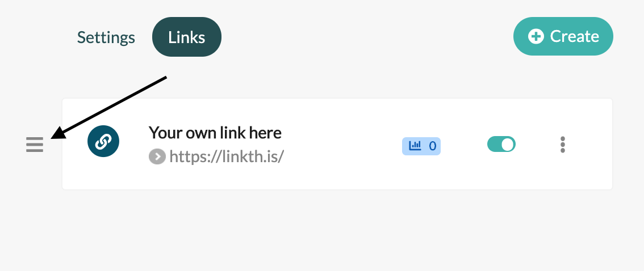Screen dimensions: 644x271
Task: Show link actions dropdown for Your own link here
Action: [x=563, y=145]
